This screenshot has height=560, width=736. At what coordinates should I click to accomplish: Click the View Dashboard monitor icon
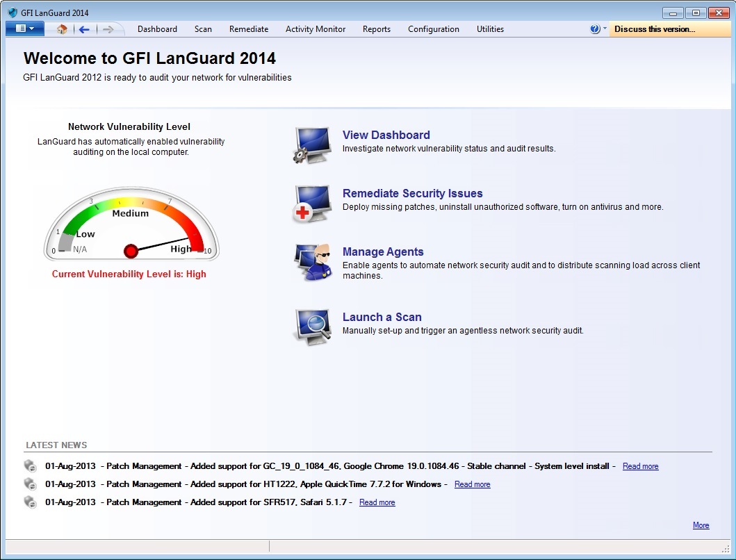point(311,145)
